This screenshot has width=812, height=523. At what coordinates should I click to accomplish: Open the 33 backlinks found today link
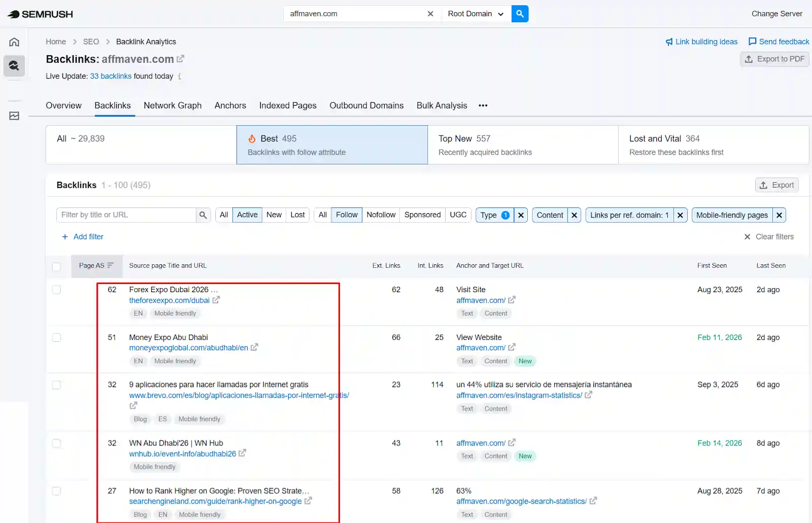[x=111, y=76]
